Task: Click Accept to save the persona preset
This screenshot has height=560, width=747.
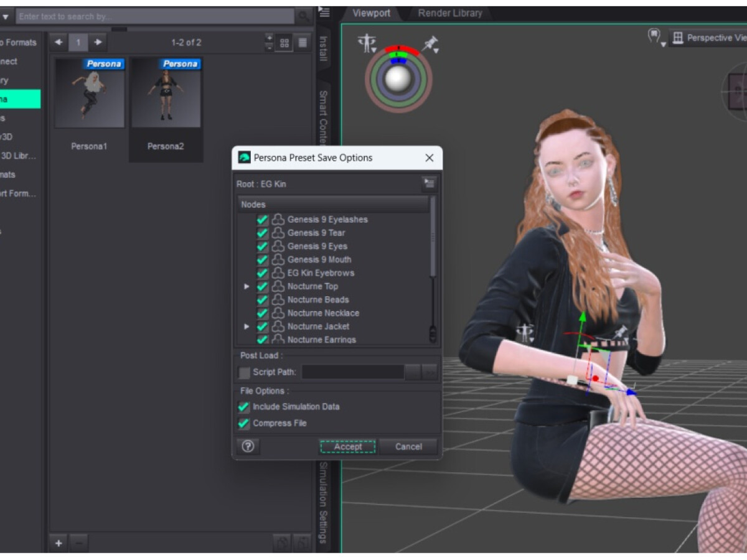Action: tap(347, 446)
